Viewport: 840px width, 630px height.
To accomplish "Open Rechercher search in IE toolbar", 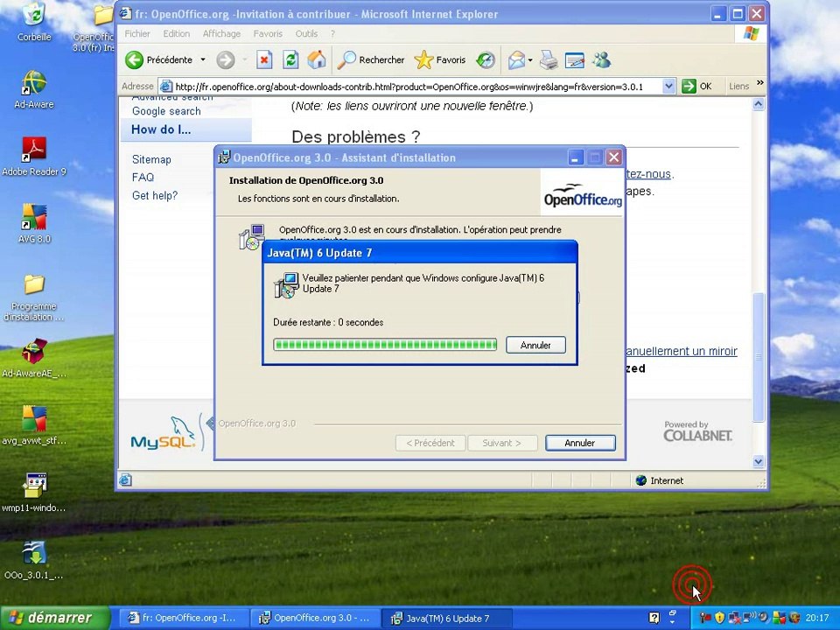I will [371, 60].
